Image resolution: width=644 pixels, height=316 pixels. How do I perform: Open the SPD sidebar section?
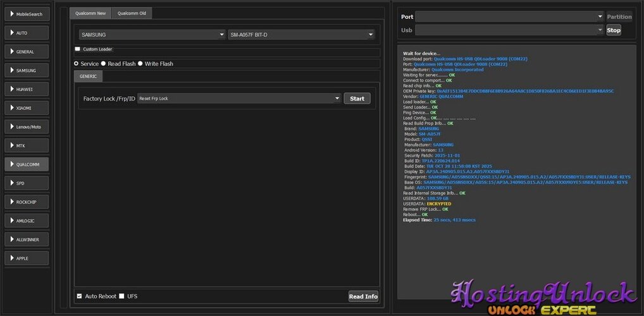(x=27, y=183)
